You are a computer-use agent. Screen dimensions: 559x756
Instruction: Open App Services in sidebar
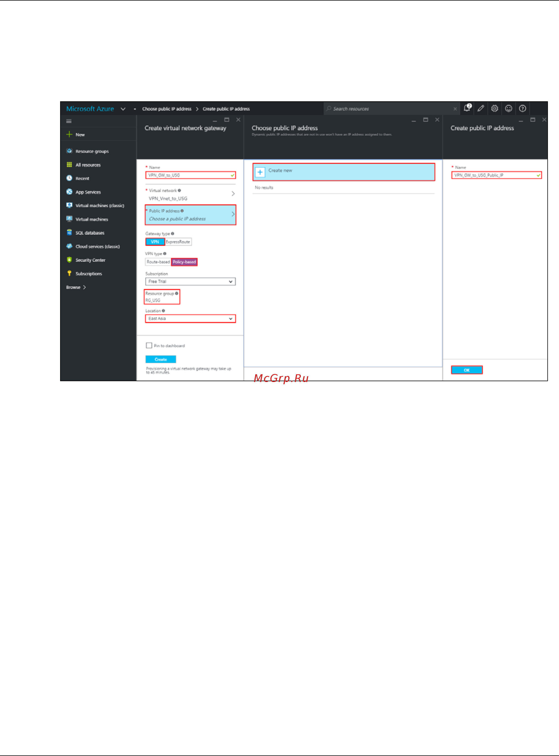click(x=88, y=192)
